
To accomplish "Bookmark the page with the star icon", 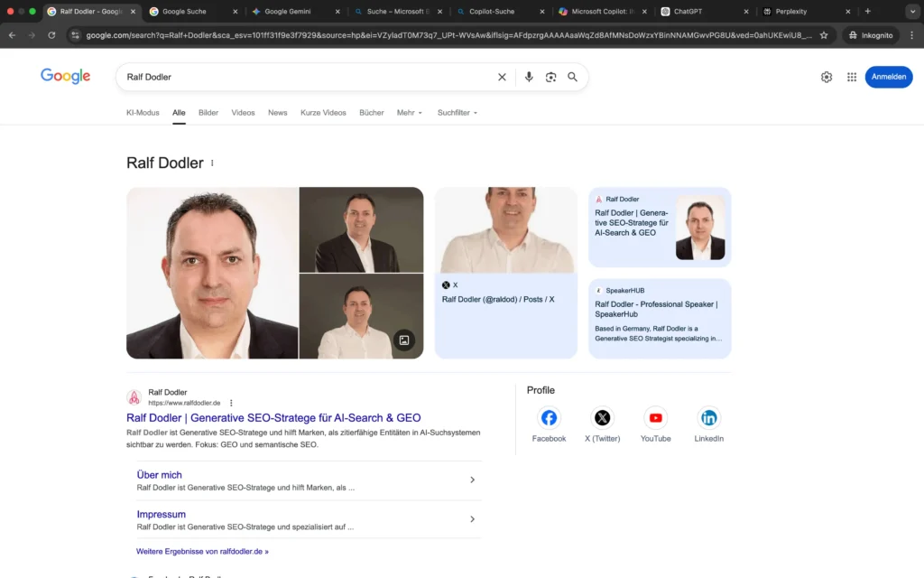I will point(824,35).
